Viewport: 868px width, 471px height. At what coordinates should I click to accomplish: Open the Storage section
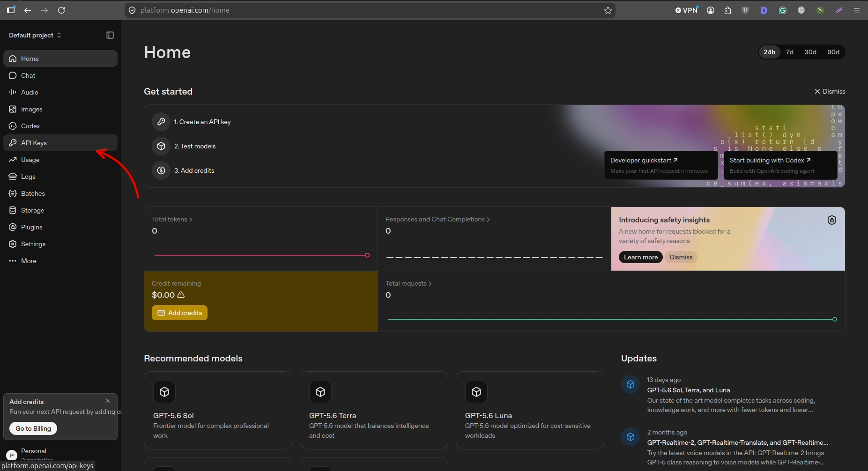(x=60, y=210)
